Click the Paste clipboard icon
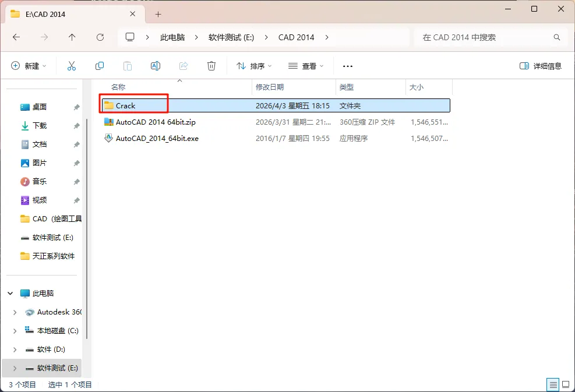This screenshot has width=575, height=392. point(127,66)
